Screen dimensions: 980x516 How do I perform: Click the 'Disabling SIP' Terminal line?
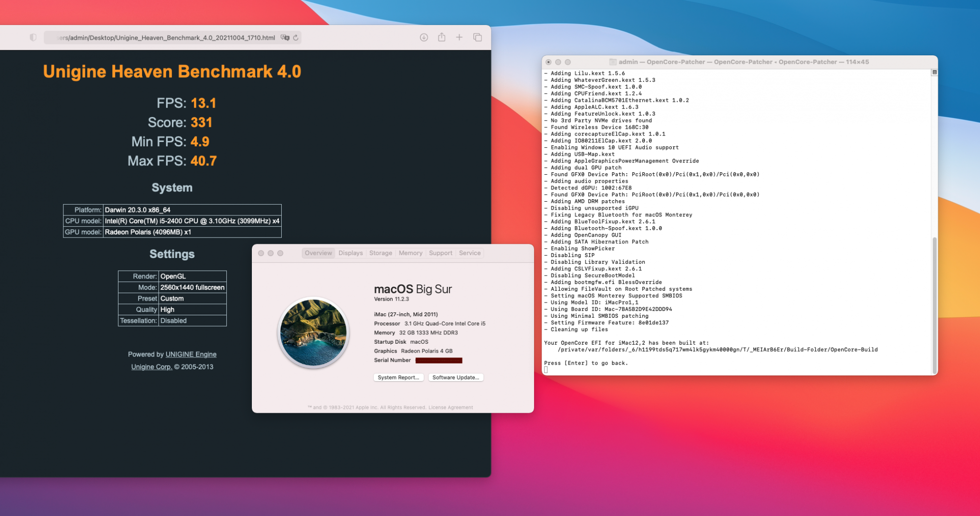click(x=569, y=256)
